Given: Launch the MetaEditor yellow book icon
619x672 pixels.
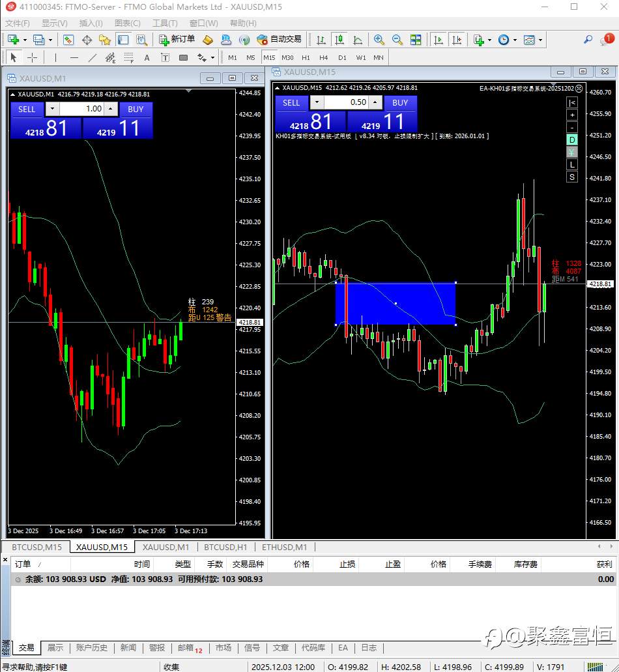Looking at the screenshot, I should (208, 40).
